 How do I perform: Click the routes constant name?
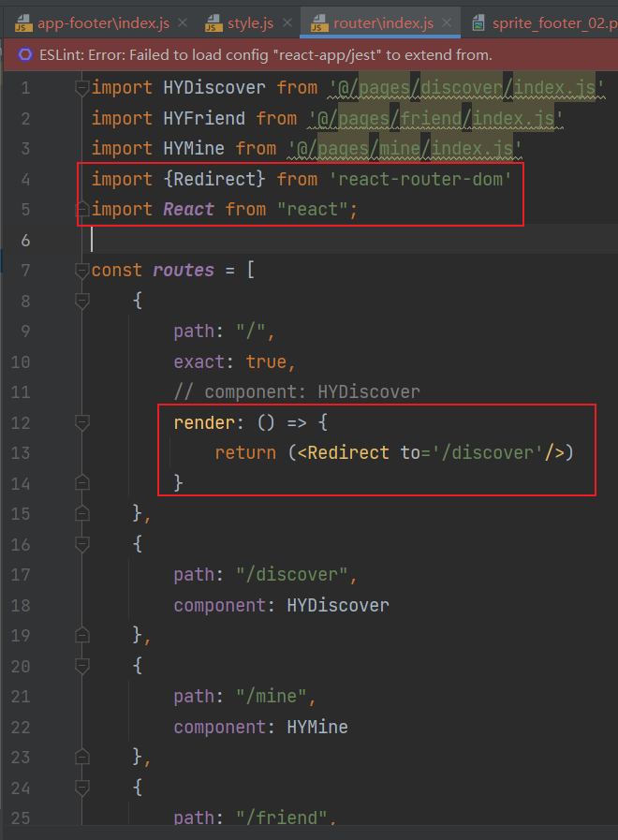tap(184, 270)
